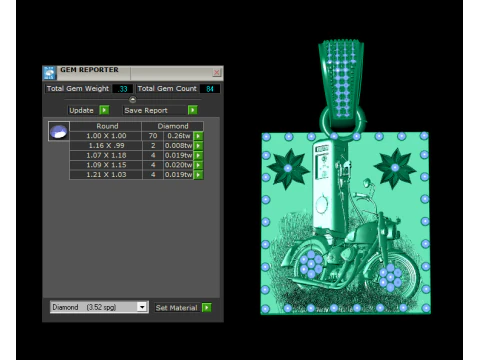The image size is (480, 360).
Task: Click green arrow on 1.07 X 1.18 row
Action: 198,155
